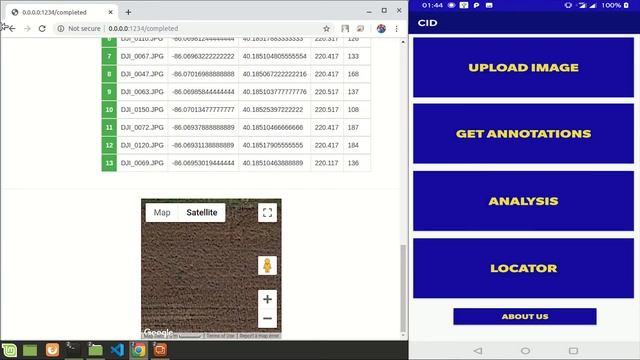Click the row 7 index cell
This screenshot has width=640, height=360.
pyautogui.click(x=109, y=56)
